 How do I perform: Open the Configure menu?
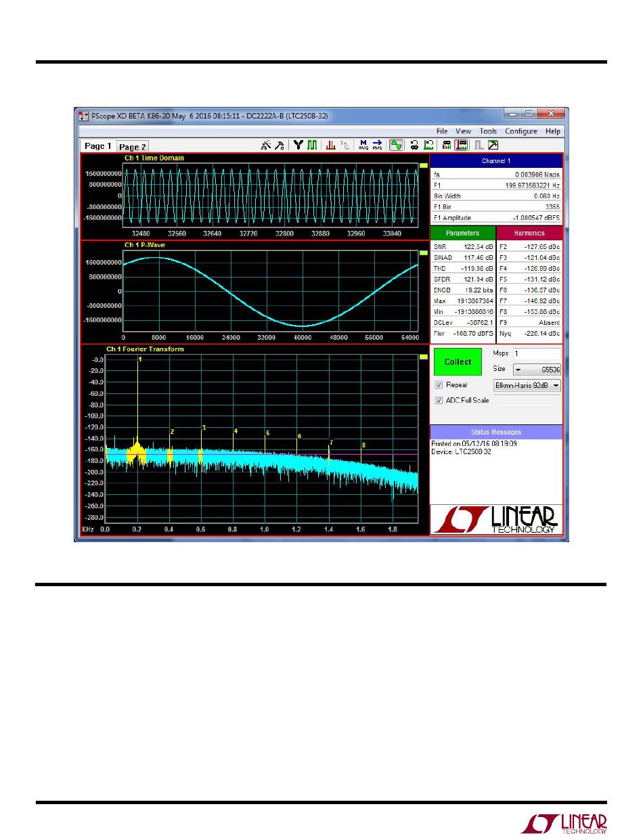click(x=521, y=131)
